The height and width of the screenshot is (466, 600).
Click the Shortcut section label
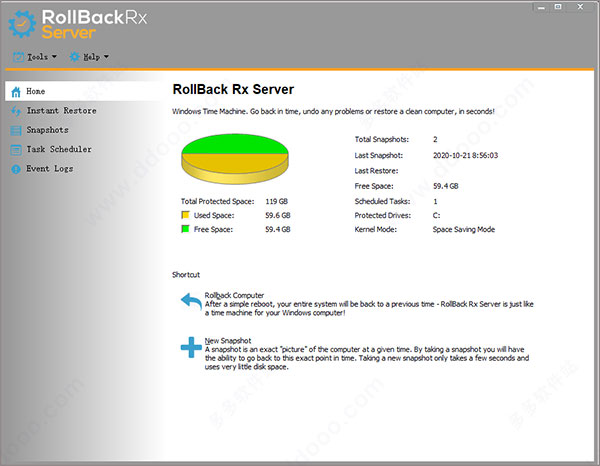coord(186,275)
